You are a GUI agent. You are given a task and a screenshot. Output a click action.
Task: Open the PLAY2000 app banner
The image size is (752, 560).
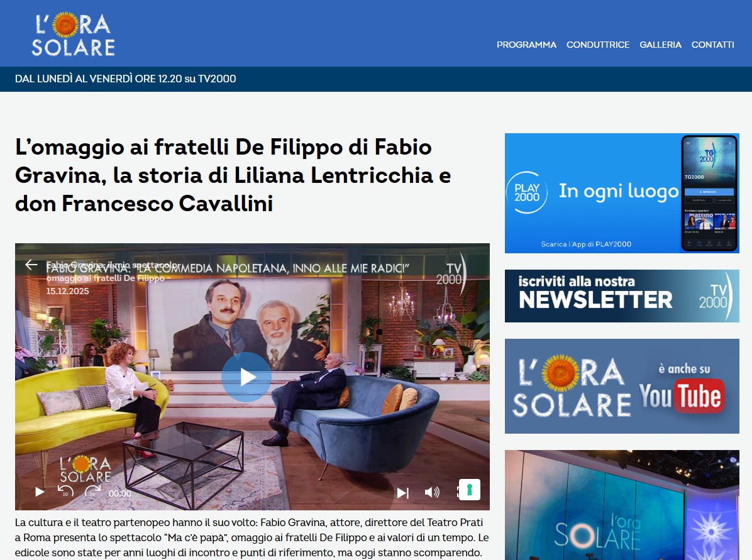622,193
